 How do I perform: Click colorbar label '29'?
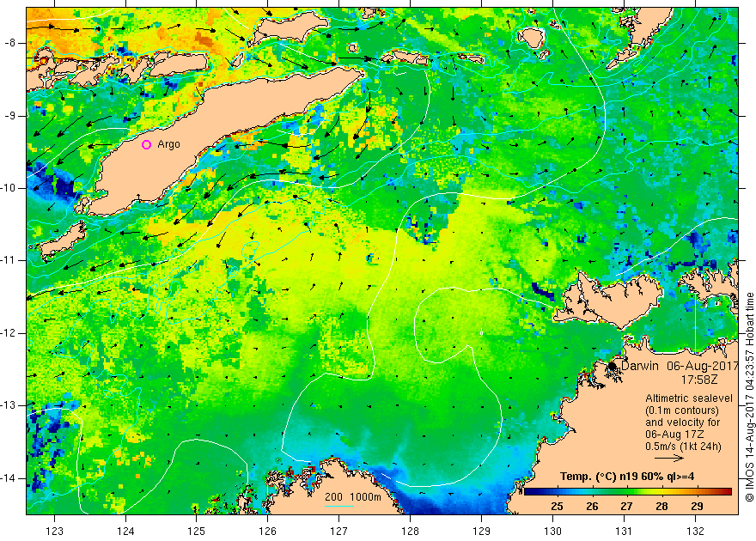tap(697, 507)
